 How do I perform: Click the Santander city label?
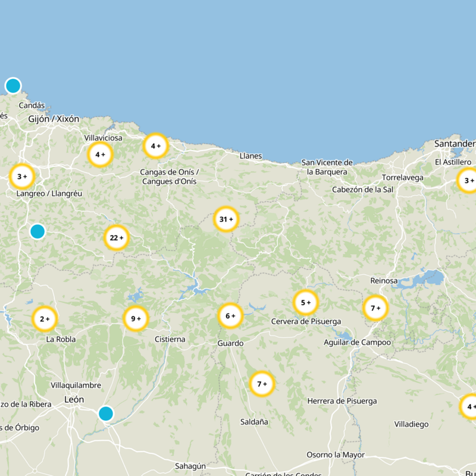click(x=455, y=143)
